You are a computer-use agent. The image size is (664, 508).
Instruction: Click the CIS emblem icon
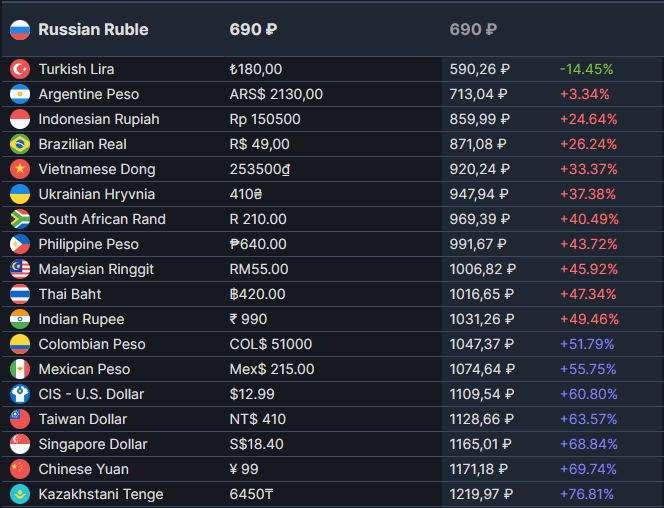click(20, 394)
